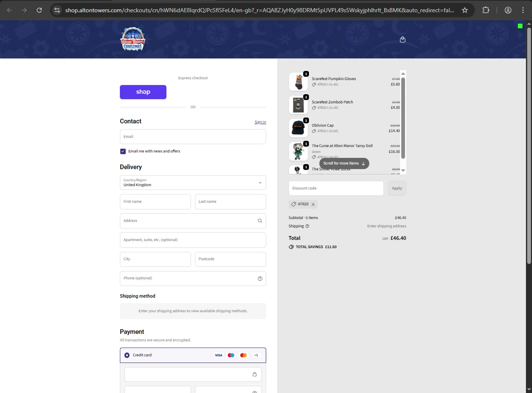The height and width of the screenshot is (393, 532).
Task: Click the Maestro card icon
Action: 231,355
